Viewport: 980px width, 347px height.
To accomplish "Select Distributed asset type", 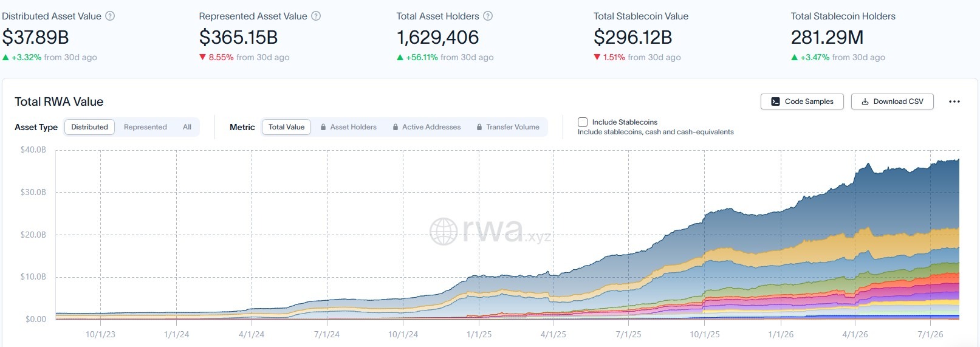I will click(89, 127).
